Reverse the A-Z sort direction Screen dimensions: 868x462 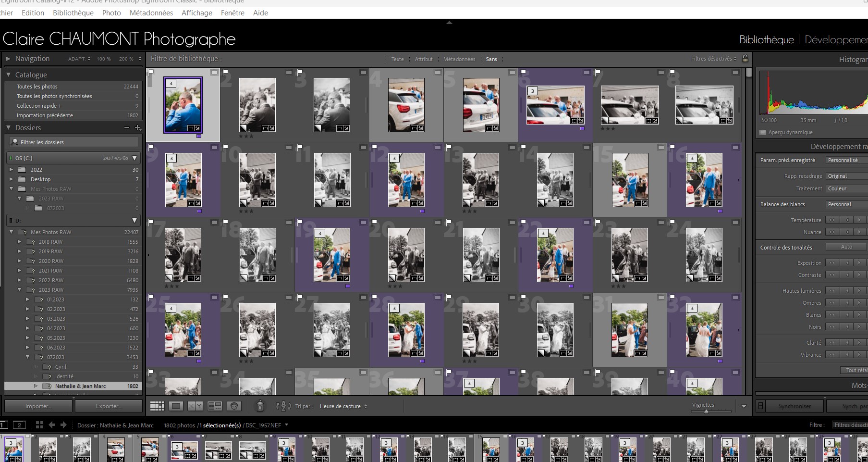coord(283,406)
